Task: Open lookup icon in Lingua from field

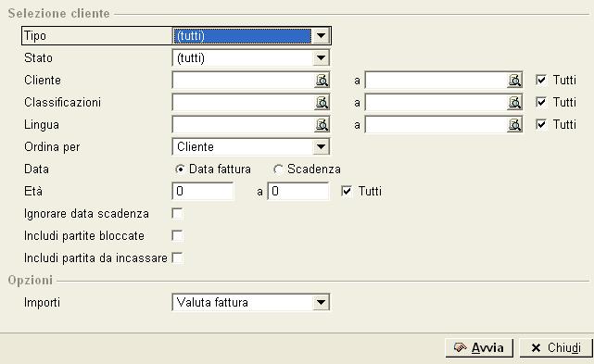Action: coord(322,125)
